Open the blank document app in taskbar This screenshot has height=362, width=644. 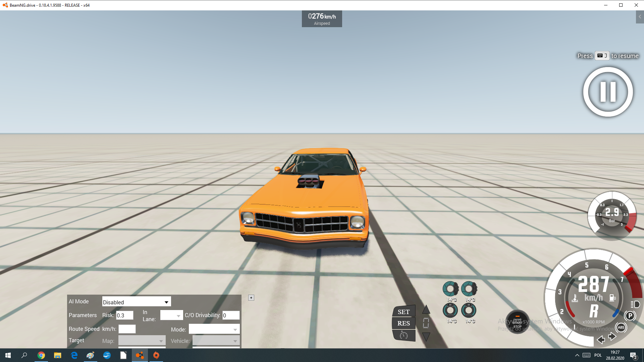coord(123,355)
